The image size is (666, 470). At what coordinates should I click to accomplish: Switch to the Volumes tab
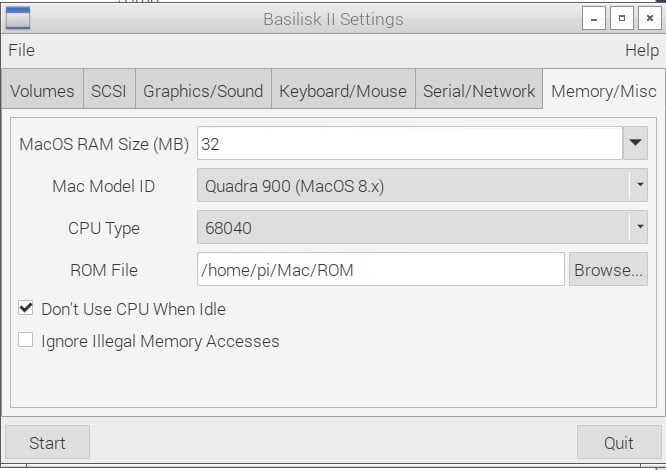[42, 91]
